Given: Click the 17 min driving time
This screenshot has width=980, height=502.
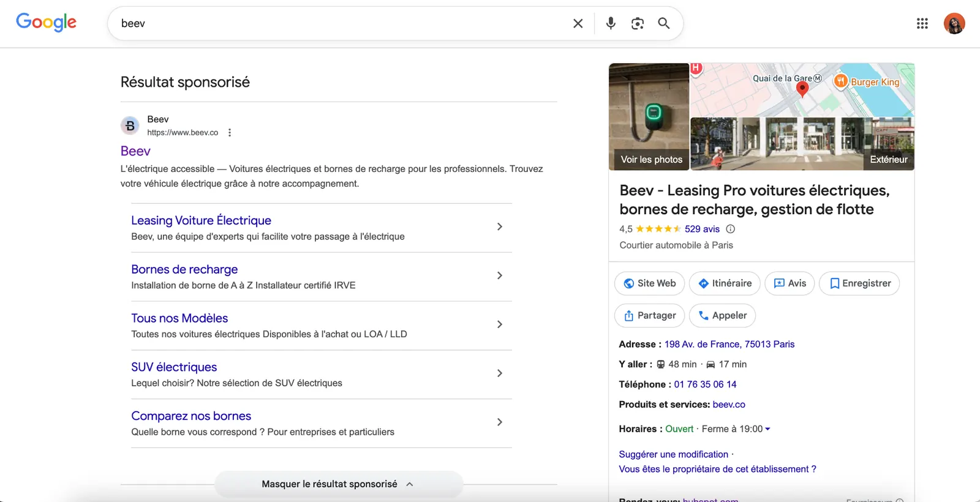Looking at the screenshot, I should tap(733, 364).
